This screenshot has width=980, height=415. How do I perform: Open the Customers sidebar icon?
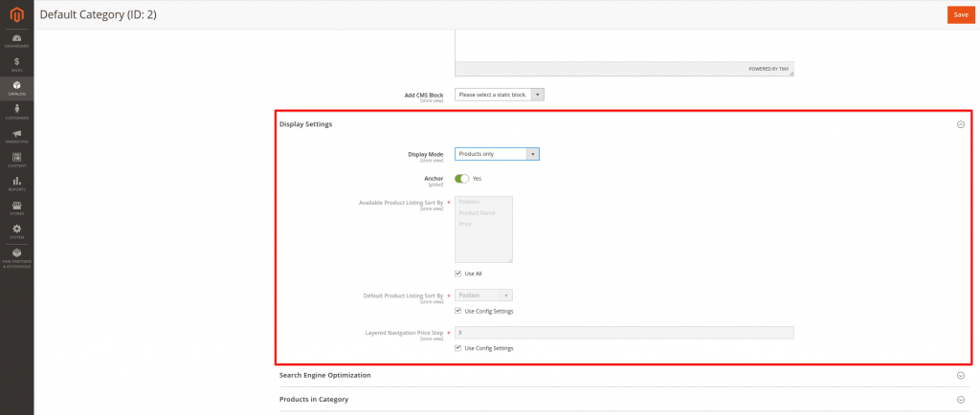16,112
